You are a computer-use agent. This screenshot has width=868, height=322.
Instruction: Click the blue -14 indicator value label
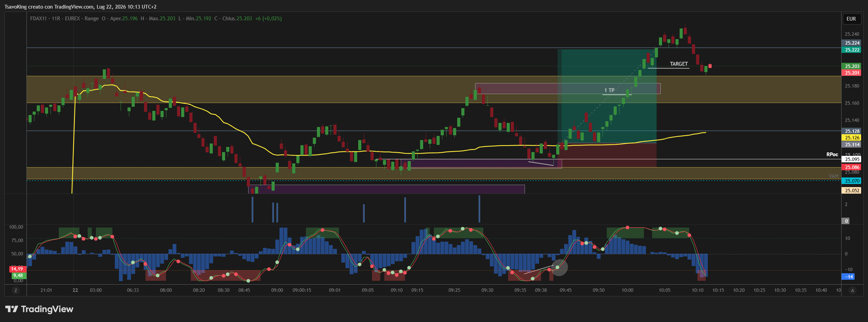click(x=848, y=277)
